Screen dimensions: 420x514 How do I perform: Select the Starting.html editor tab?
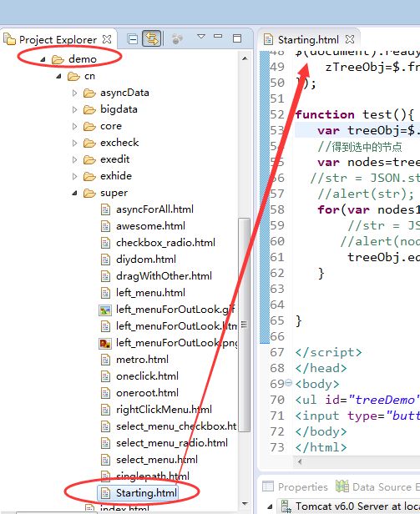coord(308,40)
